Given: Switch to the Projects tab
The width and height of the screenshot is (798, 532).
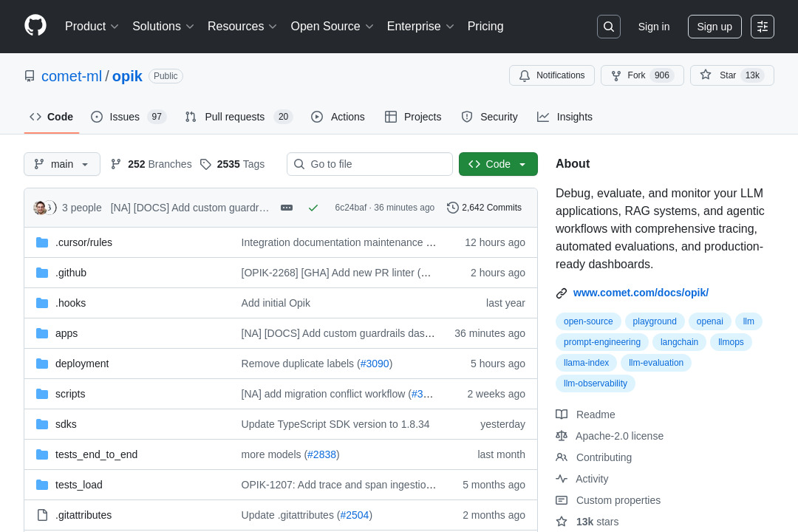Looking at the screenshot, I should 413,117.
